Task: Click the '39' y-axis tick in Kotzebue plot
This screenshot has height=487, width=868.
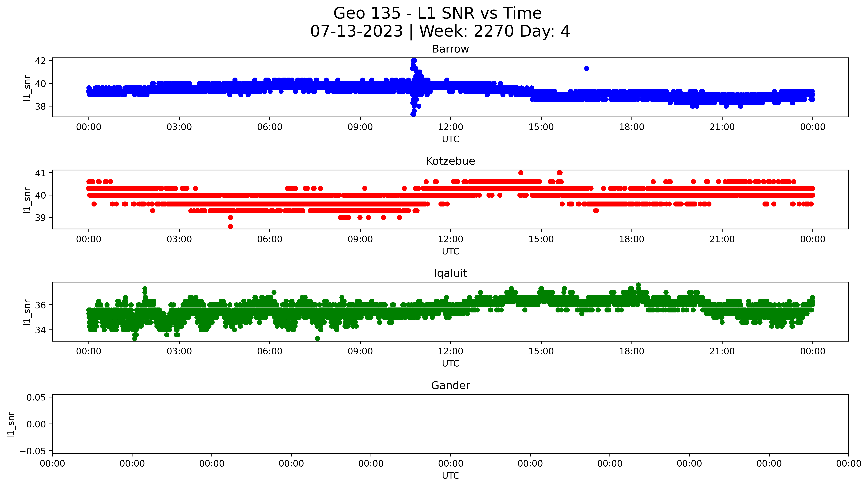Action: point(40,218)
